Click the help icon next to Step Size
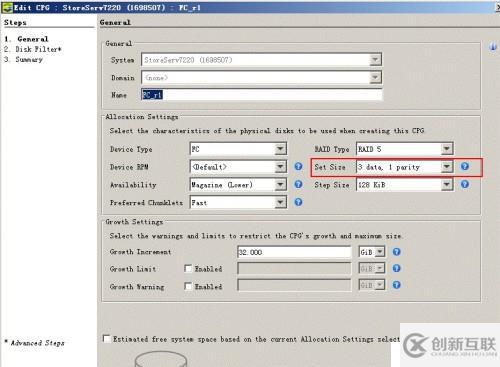The height and width of the screenshot is (367, 500). click(x=465, y=184)
